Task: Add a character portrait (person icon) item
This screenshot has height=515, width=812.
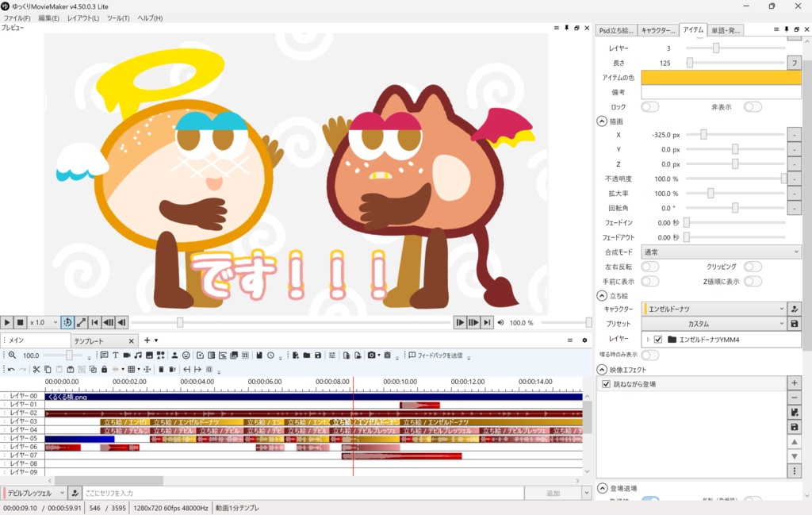Action: (x=174, y=355)
